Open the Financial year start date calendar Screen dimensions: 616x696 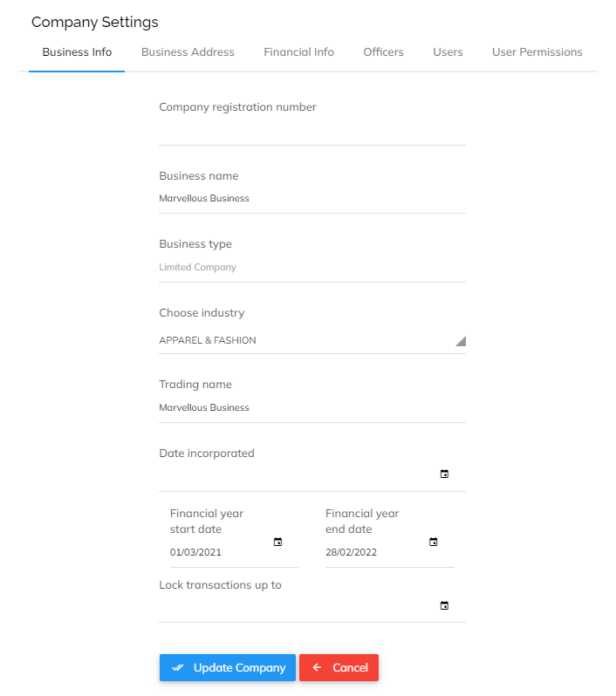[277, 542]
